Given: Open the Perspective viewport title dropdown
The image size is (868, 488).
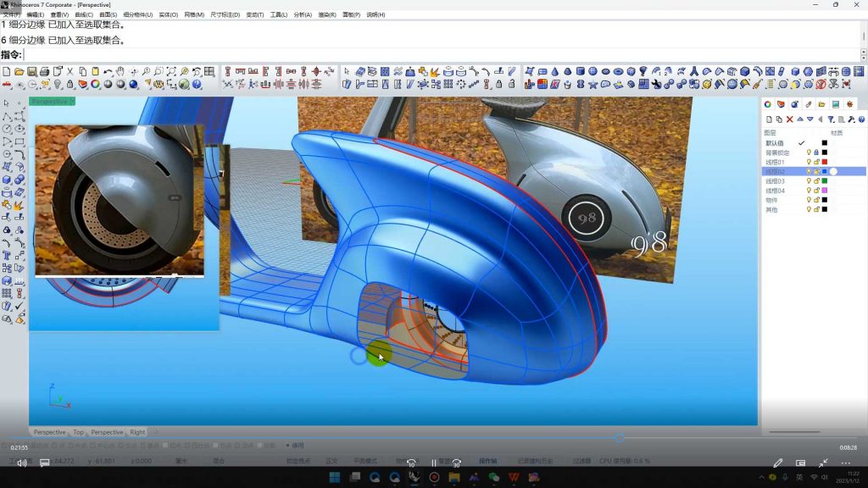Looking at the screenshot, I should 53,102.
